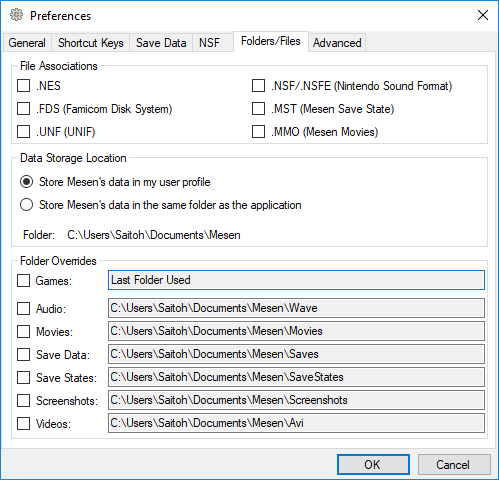Enable .NSF/.NSFE Nintendo Sound Format association
This screenshot has width=499, height=480.
[x=258, y=86]
